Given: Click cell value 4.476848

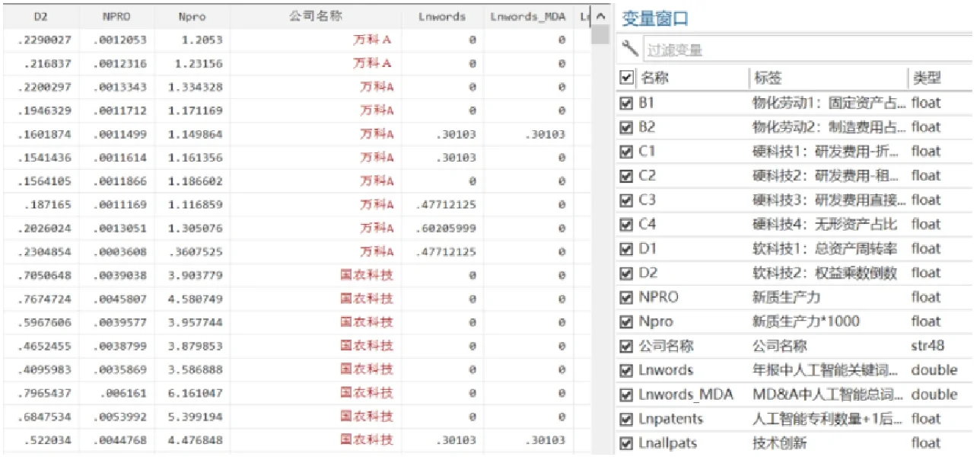Looking at the screenshot, I should (x=196, y=440).
